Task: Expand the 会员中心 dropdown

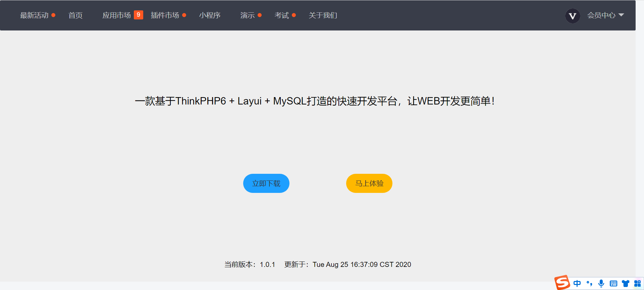Action: tap(605, 15)
